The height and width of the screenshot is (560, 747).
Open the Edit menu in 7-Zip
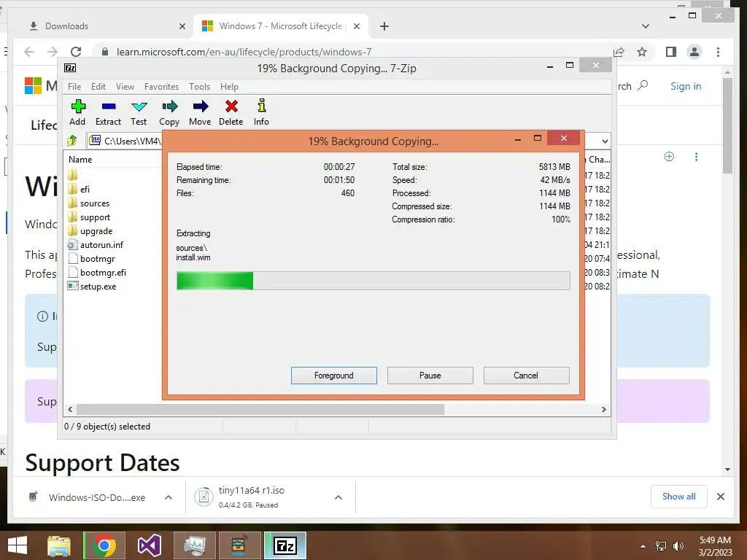tap(98, 87)
